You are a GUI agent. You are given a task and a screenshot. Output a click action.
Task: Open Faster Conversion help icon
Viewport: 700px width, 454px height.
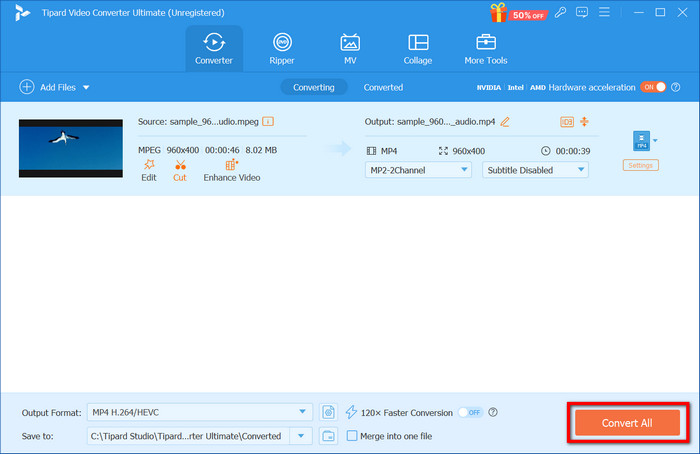click(493, 412)
